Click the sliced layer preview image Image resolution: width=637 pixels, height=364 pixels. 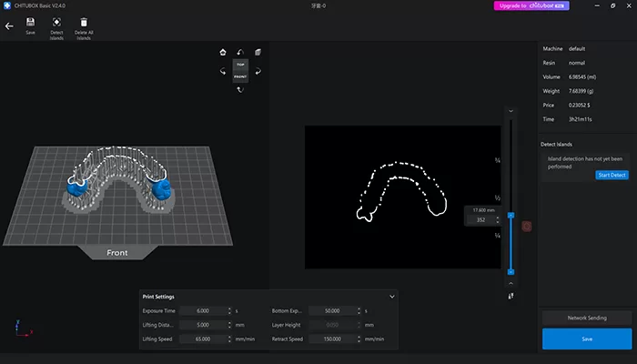pos(402,197)
